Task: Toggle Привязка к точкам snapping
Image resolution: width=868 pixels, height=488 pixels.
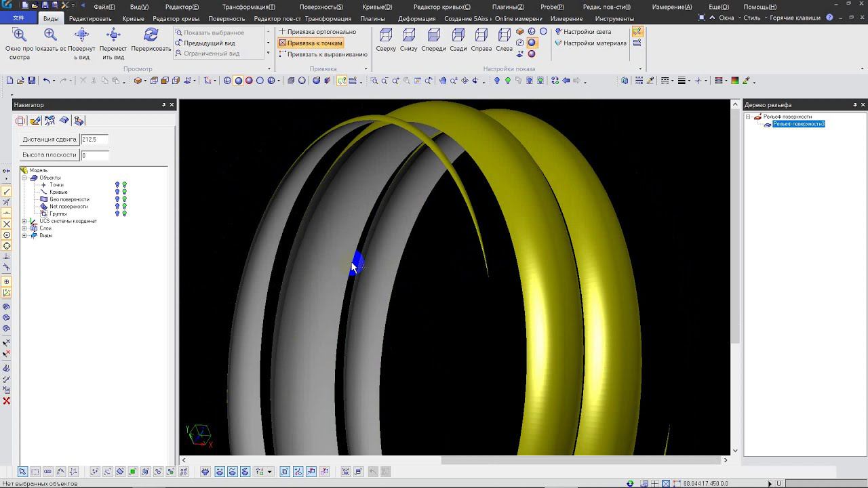Action: click(311, 43)
